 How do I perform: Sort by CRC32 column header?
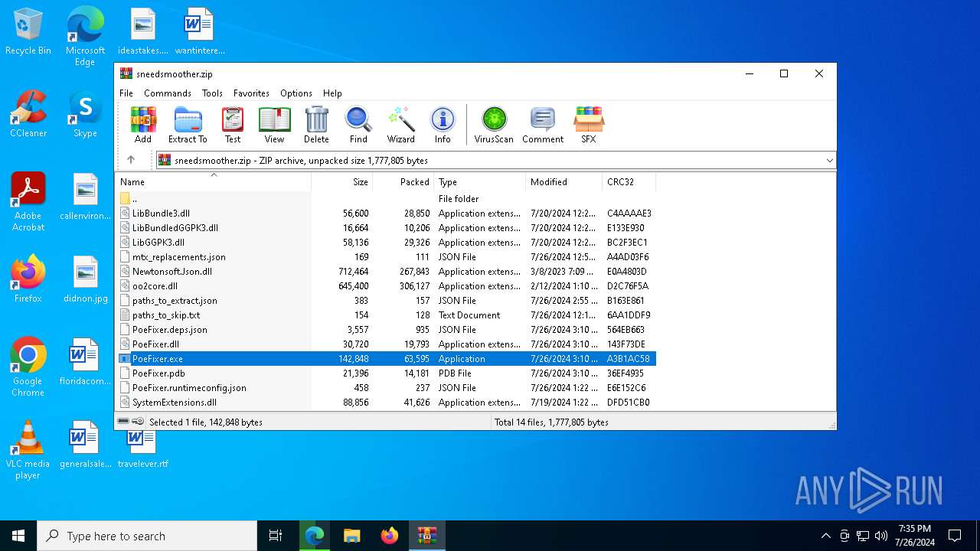point(629,182)
